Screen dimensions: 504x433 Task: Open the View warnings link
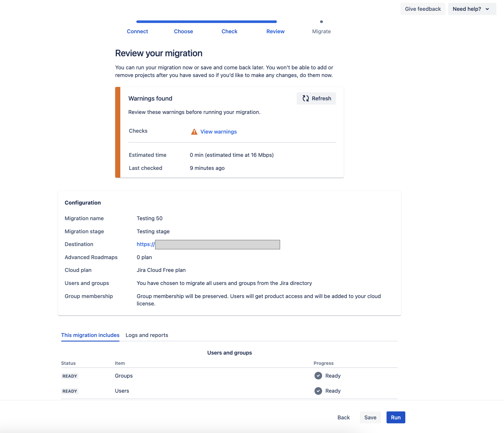pyautogui.click(x=218, y=132)
